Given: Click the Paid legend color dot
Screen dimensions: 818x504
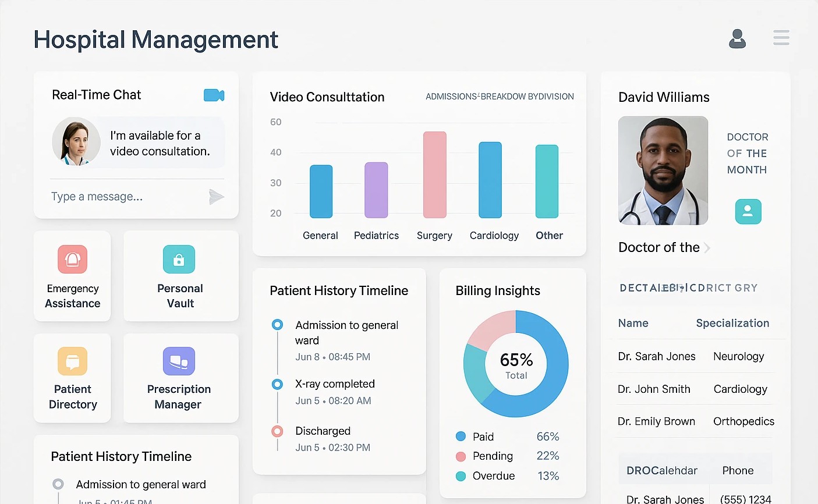Looking at the screenshot, I should (461, 436).
